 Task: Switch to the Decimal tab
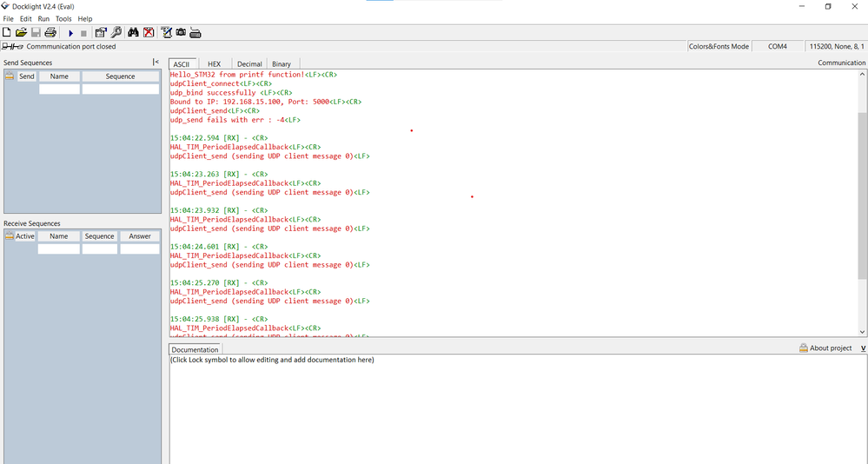pos(249,64)
